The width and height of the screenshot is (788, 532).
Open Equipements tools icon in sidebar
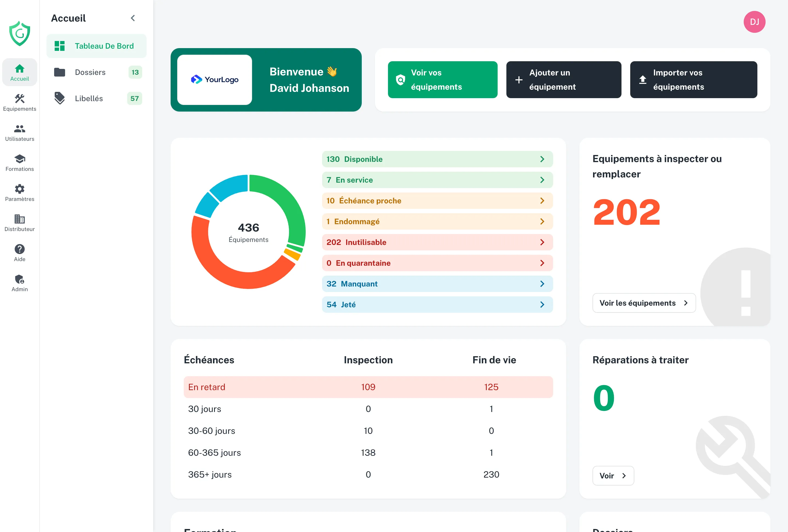click(20, 99)
